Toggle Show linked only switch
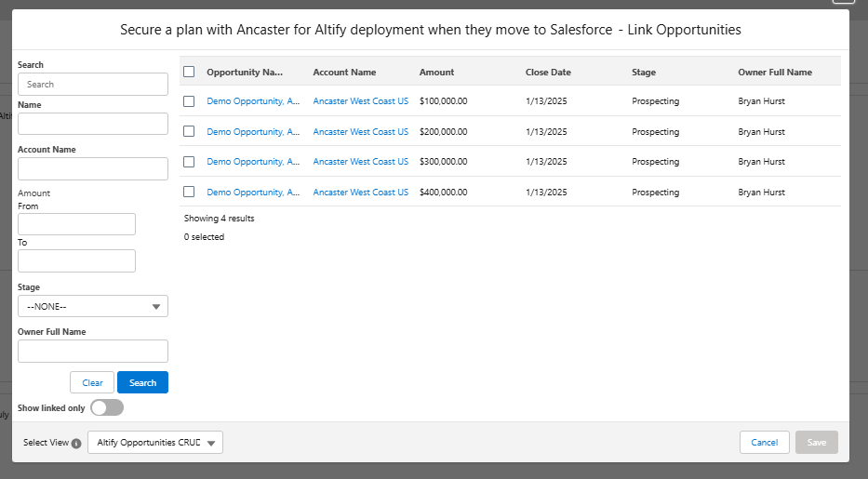This screenshot has width=868, height=479. pyautogui.click(x=107, y=407)
